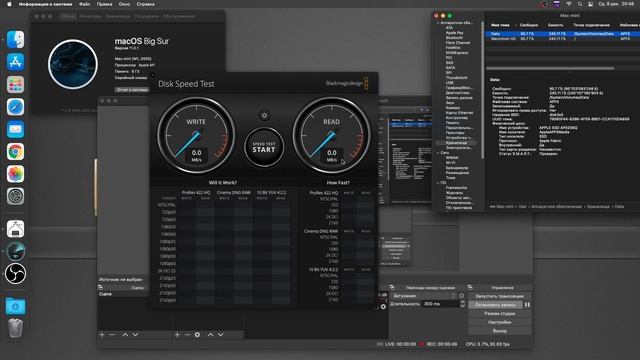Viewport: 640px width, 360px height.
Task: Open System Preferences in the Dock
Action: 16,196
